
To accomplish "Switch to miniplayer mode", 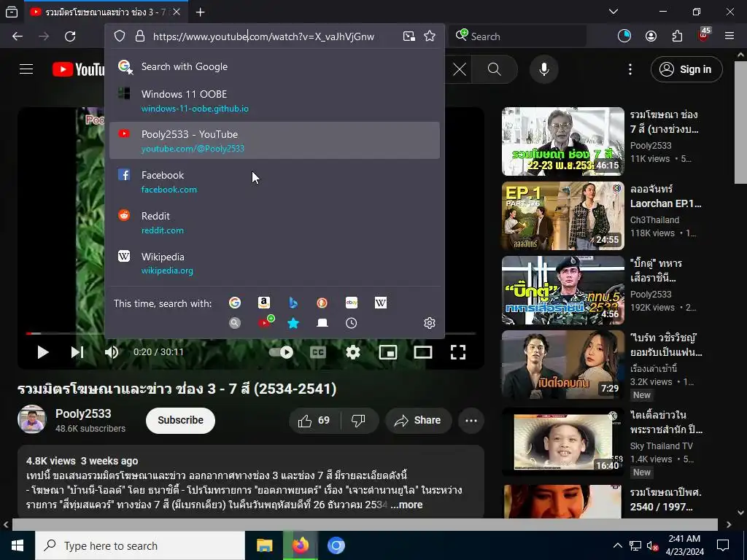I will pos(388,352).
